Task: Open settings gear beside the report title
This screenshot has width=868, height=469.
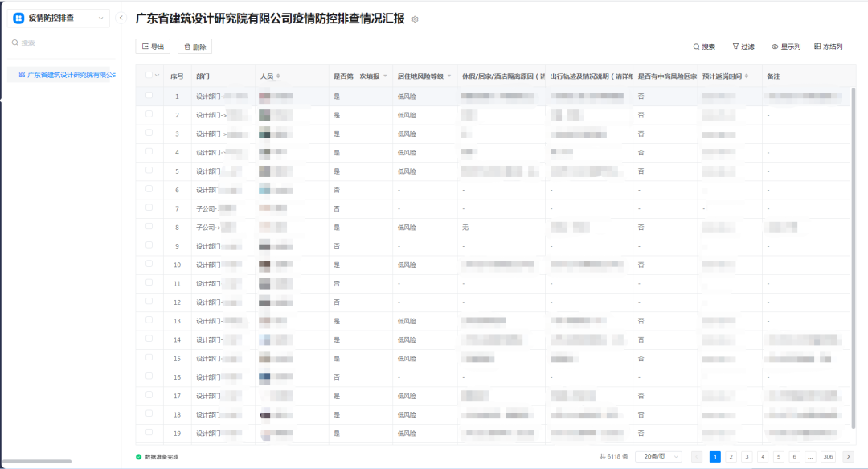Action: click(416, 19)
